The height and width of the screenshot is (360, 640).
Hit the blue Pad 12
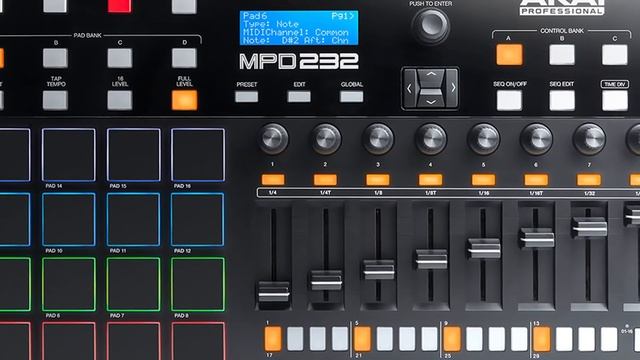click(198, 220)
